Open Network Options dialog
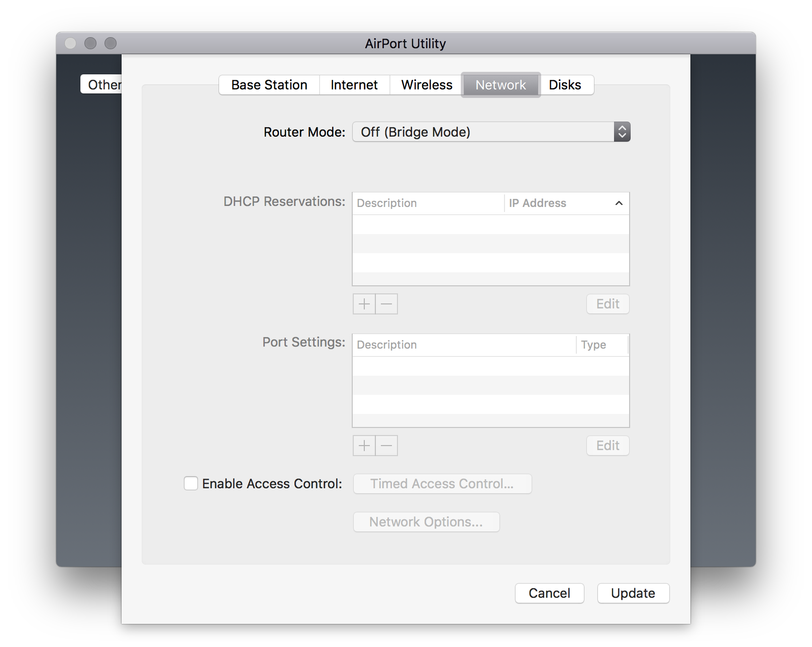The image size is (812, 647). (x=426, y=522)
